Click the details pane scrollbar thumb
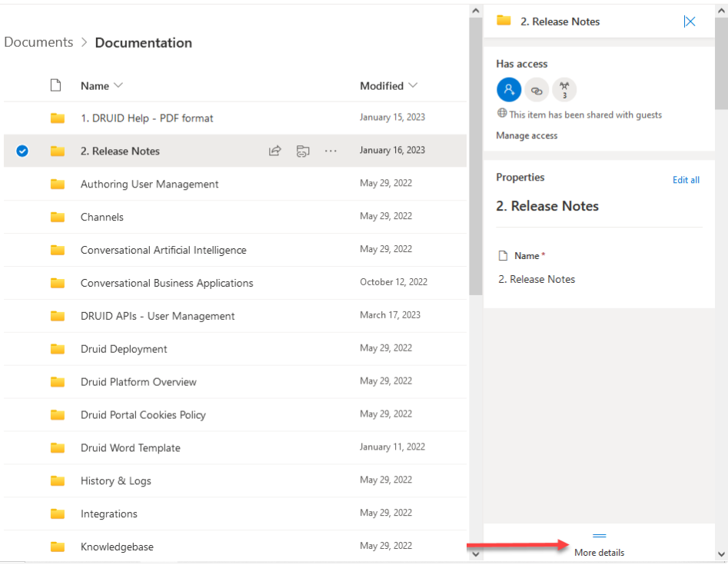Viewport: 728px width, 565px height. click(x=721, y=63)
